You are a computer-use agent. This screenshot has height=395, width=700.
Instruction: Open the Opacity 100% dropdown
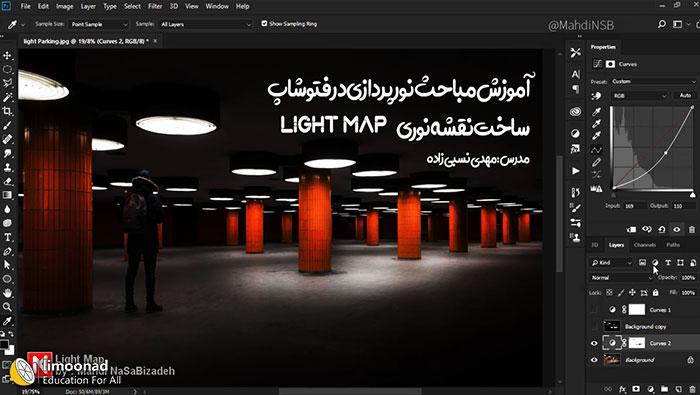coord(688,278)
